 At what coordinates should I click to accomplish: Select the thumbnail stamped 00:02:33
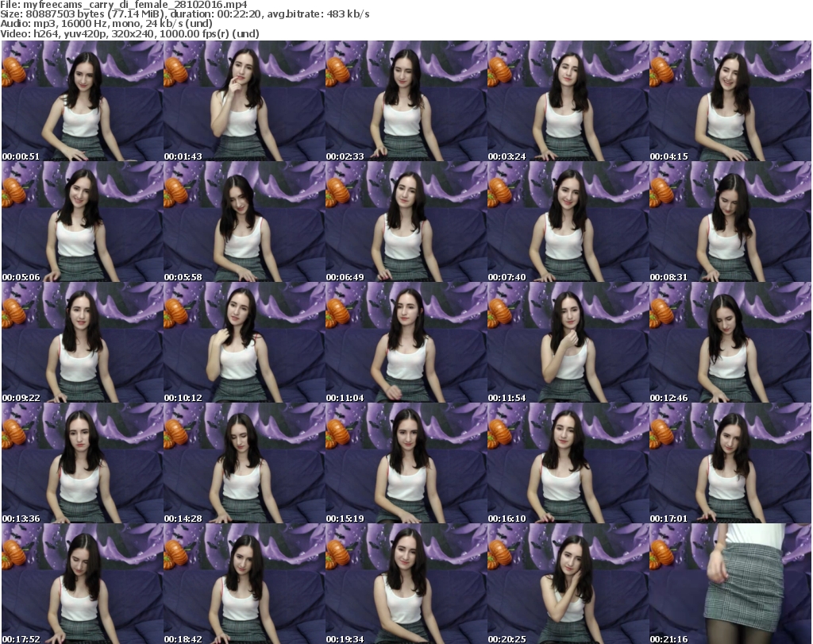pos(406,101)
